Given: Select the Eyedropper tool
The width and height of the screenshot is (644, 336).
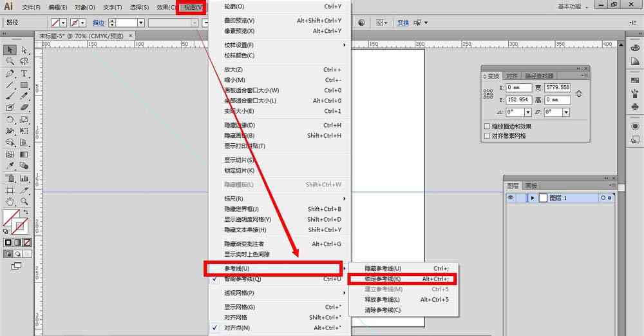Looking at the screenshot, I should pyautogui.click(x=10, y=166).
